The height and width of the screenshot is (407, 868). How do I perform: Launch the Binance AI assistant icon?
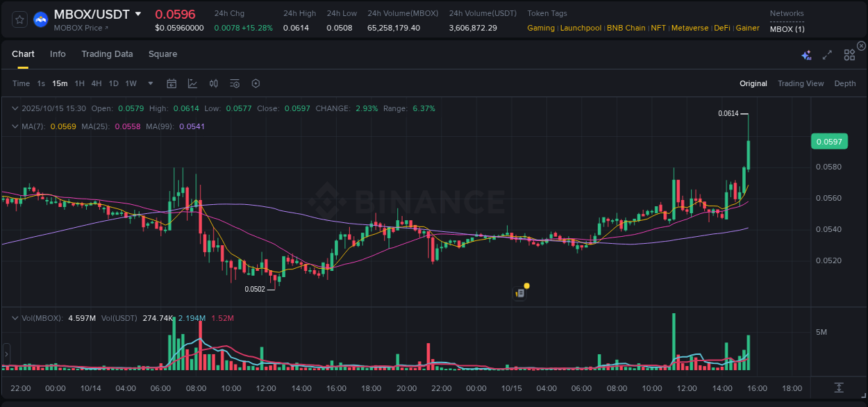[x=806, y=54]
